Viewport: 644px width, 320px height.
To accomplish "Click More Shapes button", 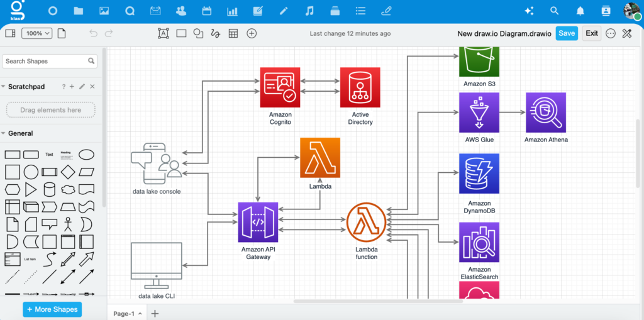I will click(53, 310).
